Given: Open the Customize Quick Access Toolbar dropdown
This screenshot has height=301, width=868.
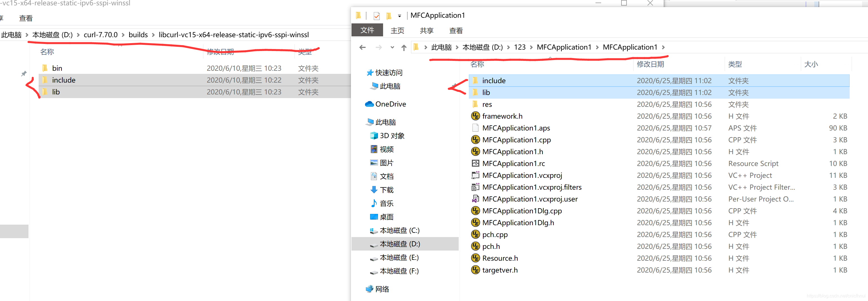Looking at the screenshot, I should (399, 16).
